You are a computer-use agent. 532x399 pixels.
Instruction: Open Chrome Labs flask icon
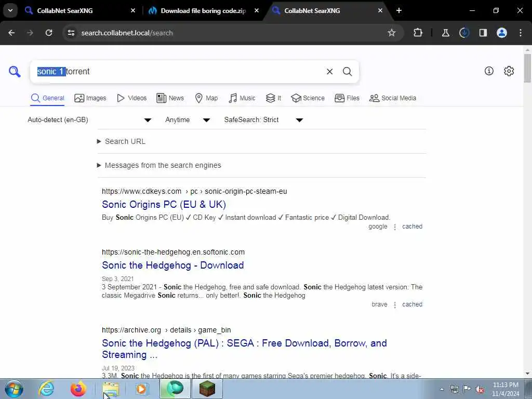coord(445,33)
